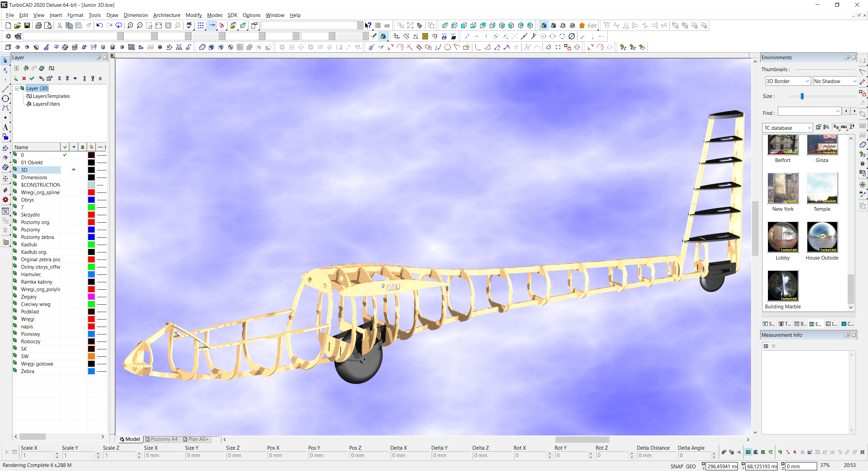Toggle visibility eye for 3D layer
868x471 pixels.
(x=74, y=170)
